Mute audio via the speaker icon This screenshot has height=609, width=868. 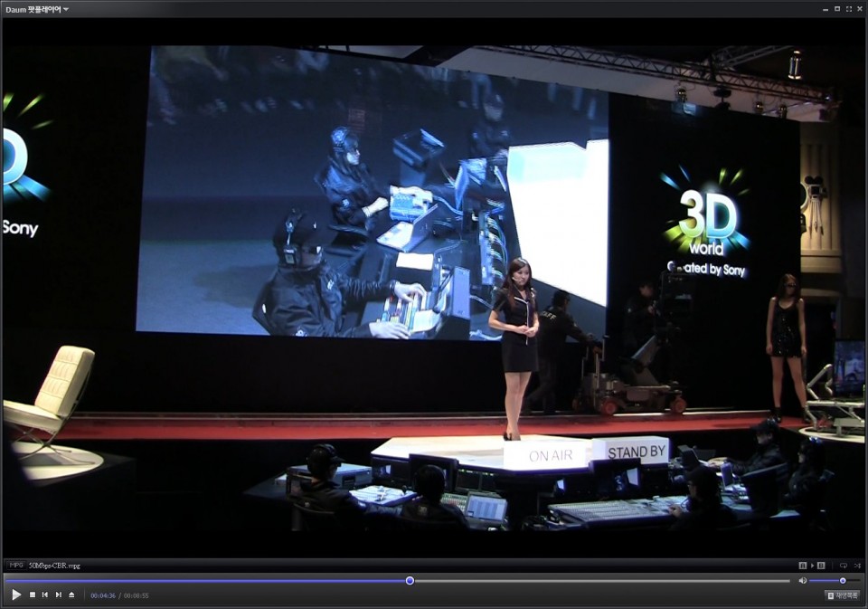(802, 581)
